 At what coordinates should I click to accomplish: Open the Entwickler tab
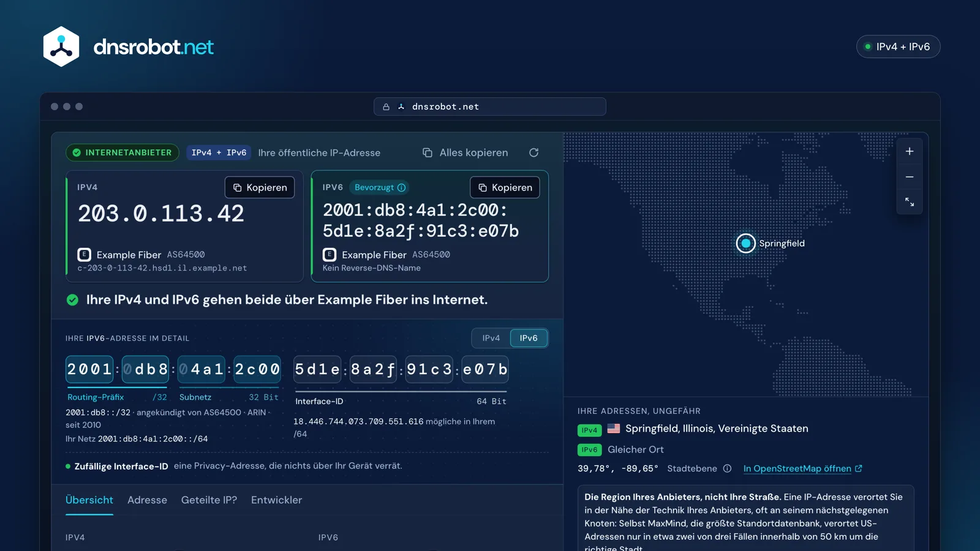click(276, 500)
